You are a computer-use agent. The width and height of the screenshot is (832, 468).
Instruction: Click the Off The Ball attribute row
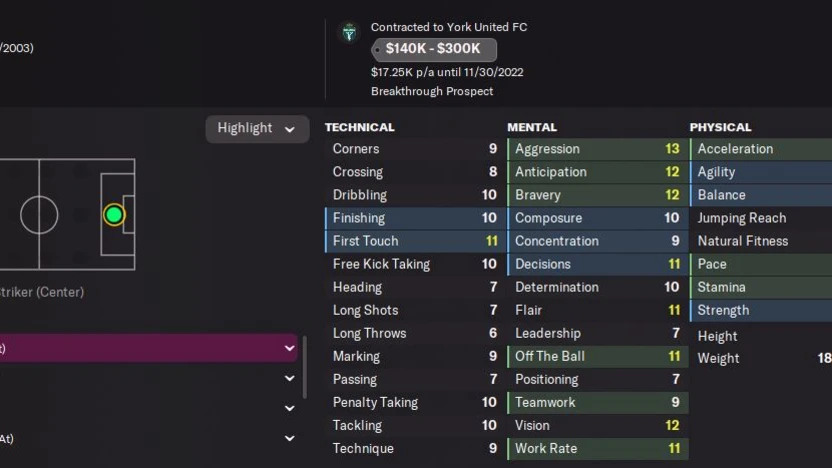(x=596, y=356)
